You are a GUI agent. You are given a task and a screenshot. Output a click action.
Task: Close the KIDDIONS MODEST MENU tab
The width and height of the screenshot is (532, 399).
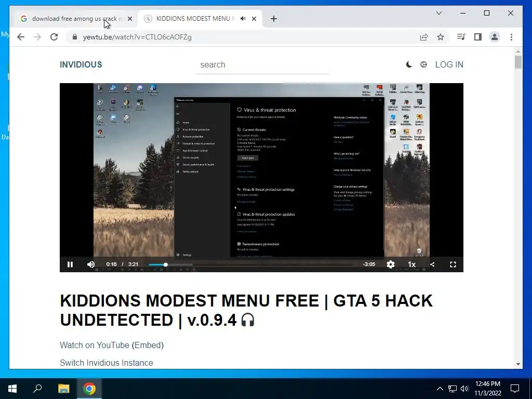pos(254,19)
